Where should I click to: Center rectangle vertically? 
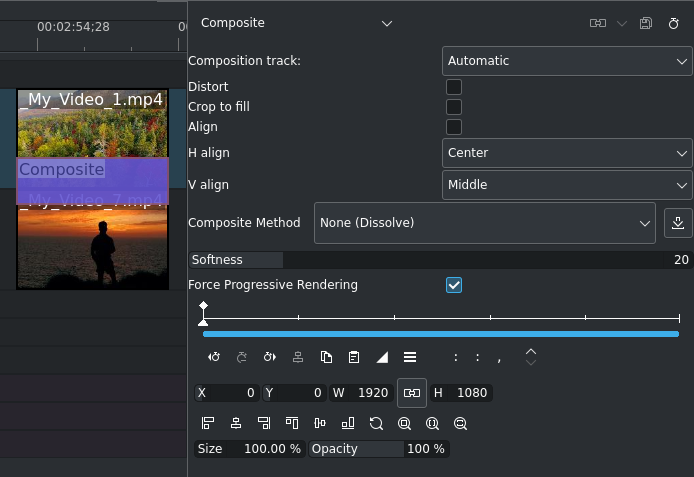(320, 423)
